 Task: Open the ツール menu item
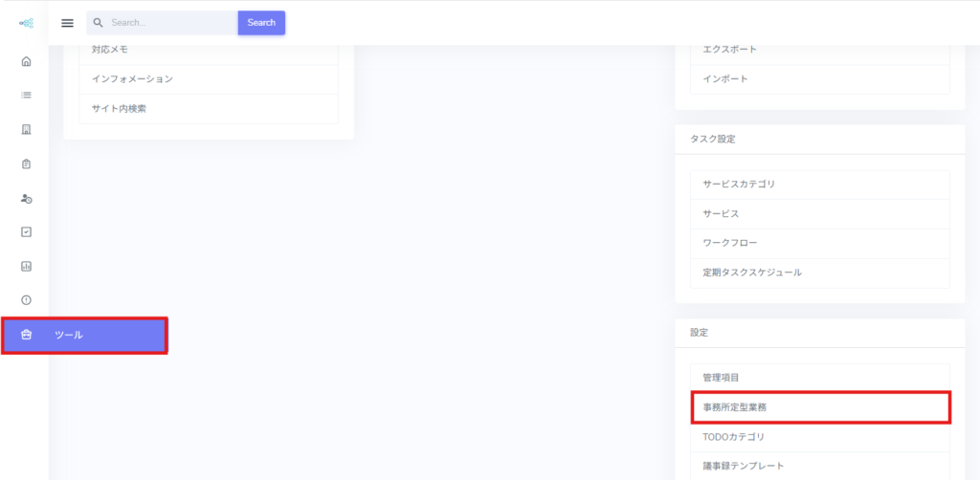(x=84, y=335)
